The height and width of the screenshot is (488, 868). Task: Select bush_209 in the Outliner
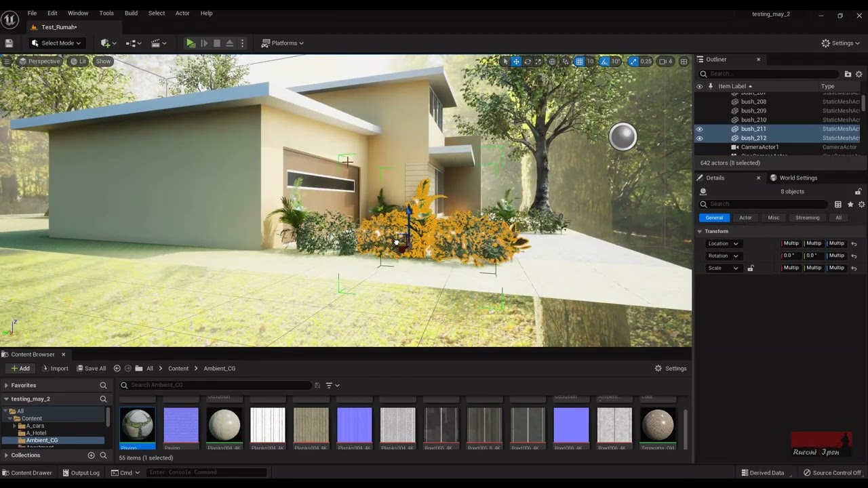753,110
